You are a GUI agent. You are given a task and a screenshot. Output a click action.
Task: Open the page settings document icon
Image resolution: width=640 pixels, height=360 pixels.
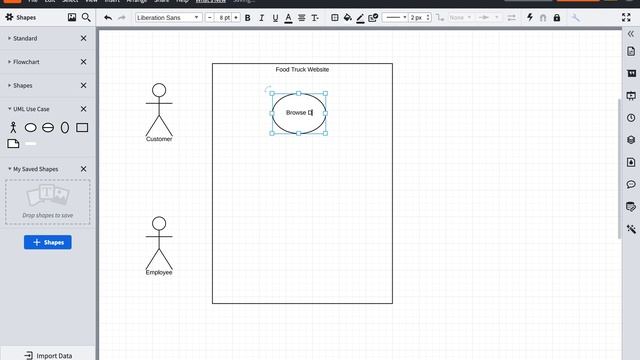[x=631, y=51]
